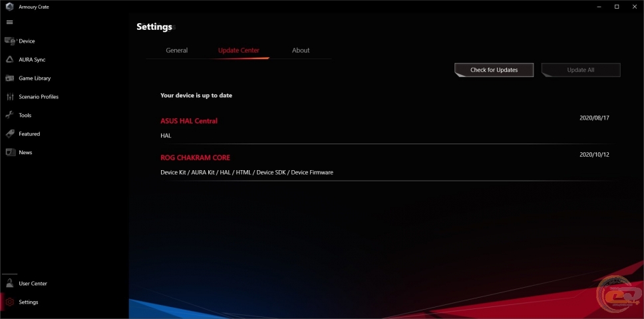Open the Settings gear icon
The width and height of the screenshot is (644, 319).
(x=10, y=302)
